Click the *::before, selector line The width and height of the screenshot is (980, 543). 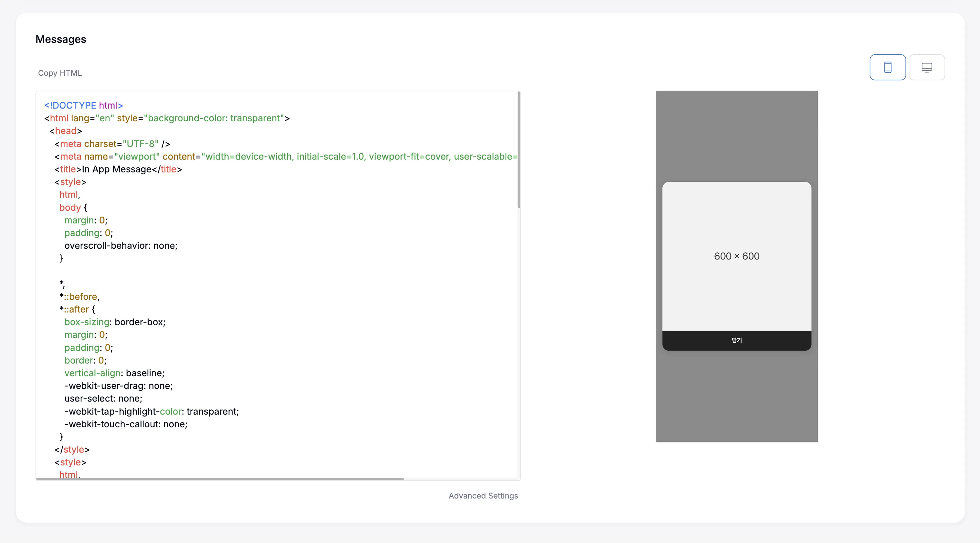[79, 297]
